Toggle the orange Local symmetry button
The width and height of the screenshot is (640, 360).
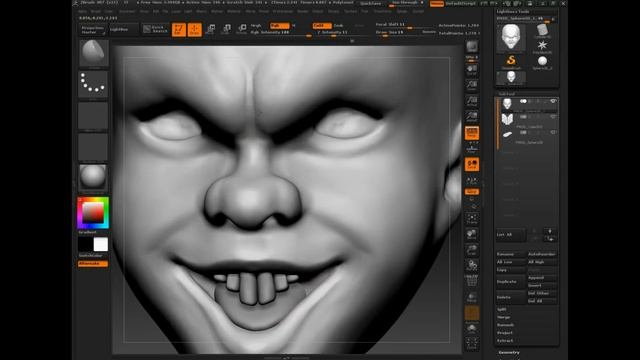click(x=472, y=164)
